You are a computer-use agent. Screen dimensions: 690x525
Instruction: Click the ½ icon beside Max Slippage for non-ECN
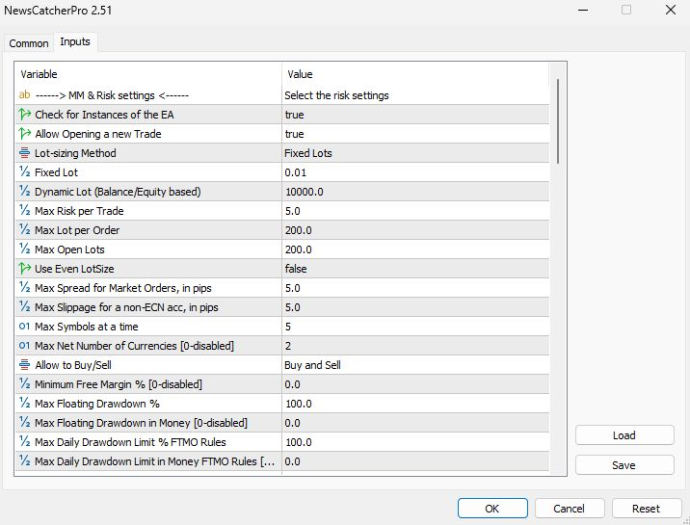point(25,307)
